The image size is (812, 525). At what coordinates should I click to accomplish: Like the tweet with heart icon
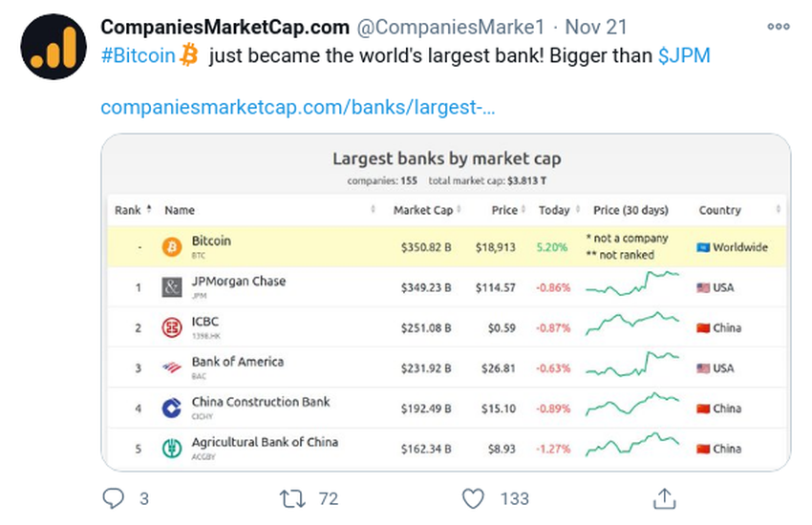point(473,498)
